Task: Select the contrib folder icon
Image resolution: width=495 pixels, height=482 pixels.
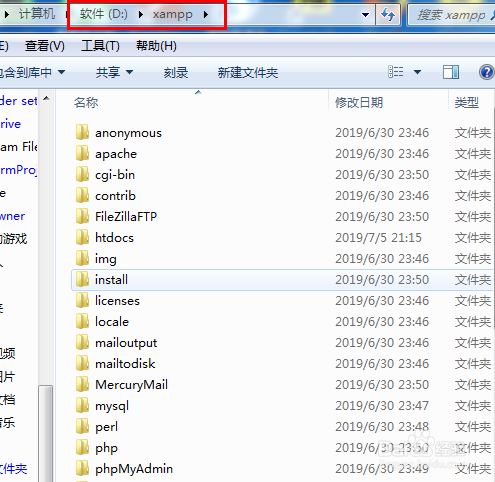Action: pos(82,196)
